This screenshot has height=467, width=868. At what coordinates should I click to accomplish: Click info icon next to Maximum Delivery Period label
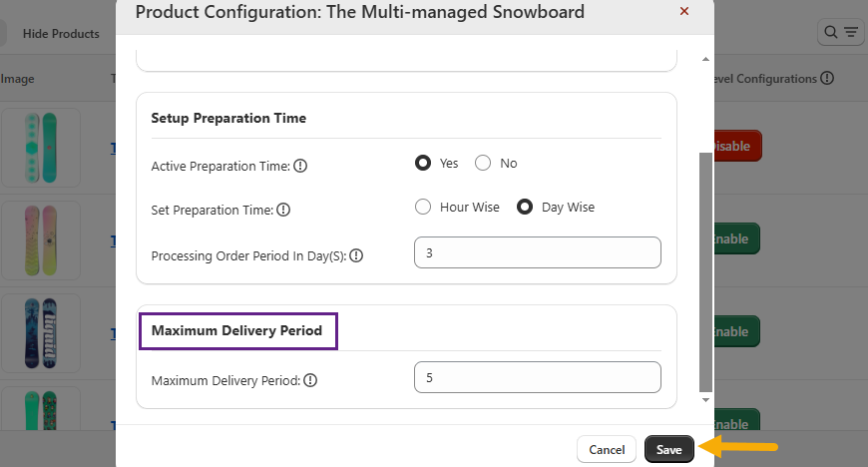click(310, 380)
